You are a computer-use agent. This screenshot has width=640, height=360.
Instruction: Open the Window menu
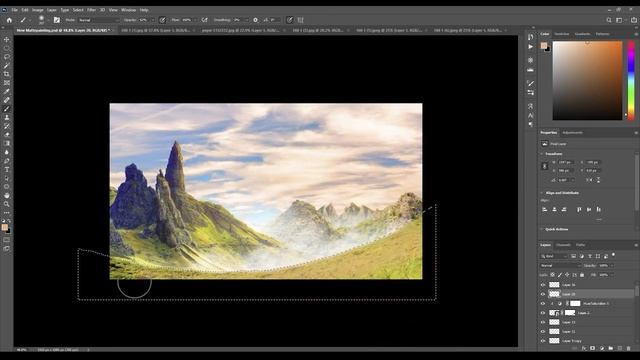128,10
